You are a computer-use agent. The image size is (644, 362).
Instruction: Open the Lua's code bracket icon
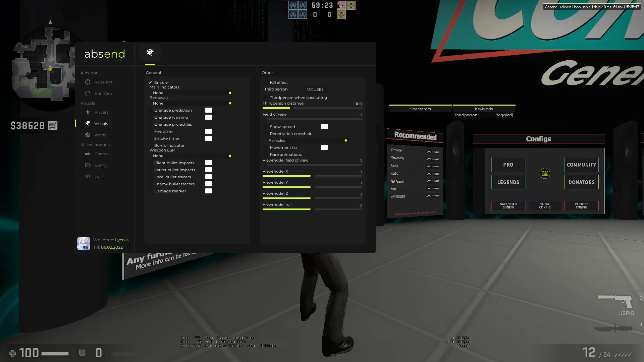pos(88,176)
